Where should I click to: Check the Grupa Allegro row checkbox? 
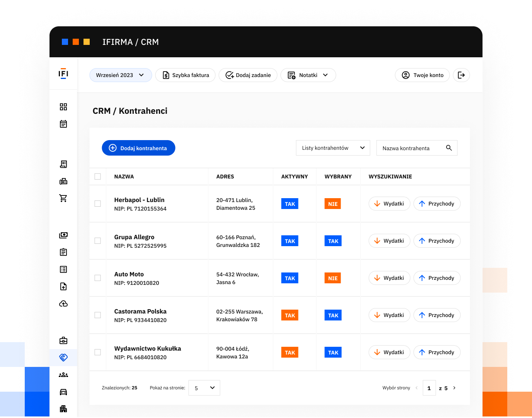point(98,241)
